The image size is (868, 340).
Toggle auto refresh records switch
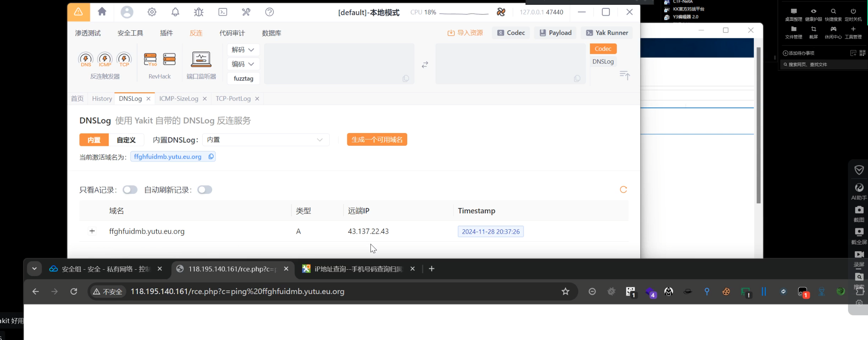pyautogui.click(x=205, y=190)
